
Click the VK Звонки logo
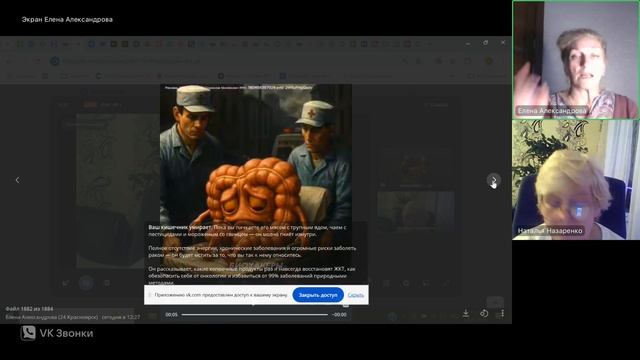point(57,333)
